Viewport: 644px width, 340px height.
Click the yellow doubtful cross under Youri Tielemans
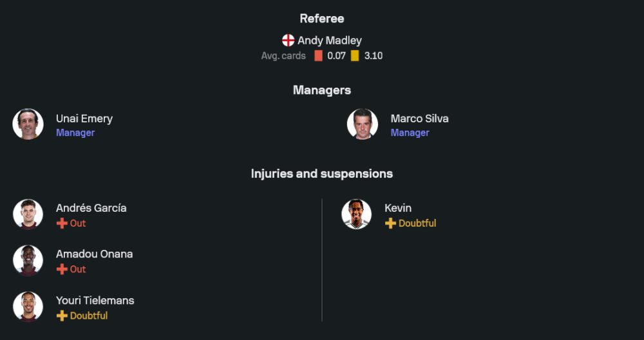tap(62, 316)
